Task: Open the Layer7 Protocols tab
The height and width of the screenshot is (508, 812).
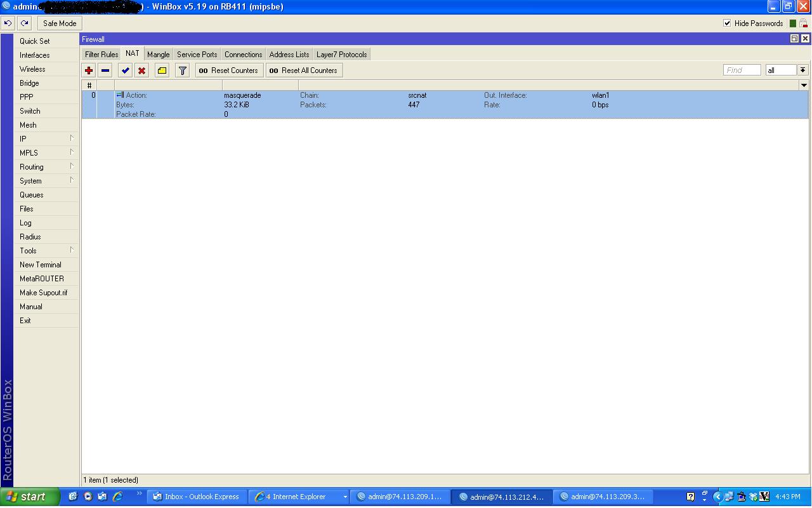Action: pyautogui.click(x=342, y=55)
